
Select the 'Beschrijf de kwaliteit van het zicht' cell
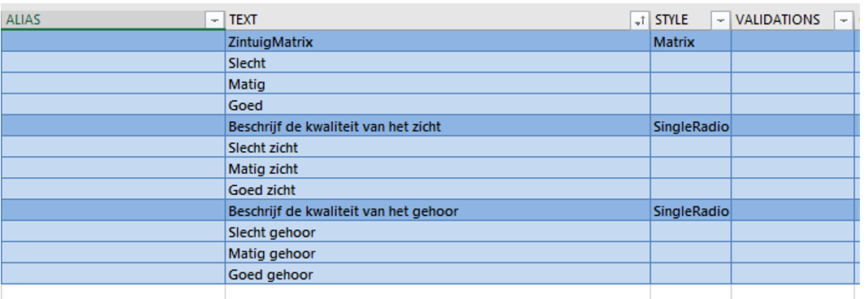(x=438, y=126)
